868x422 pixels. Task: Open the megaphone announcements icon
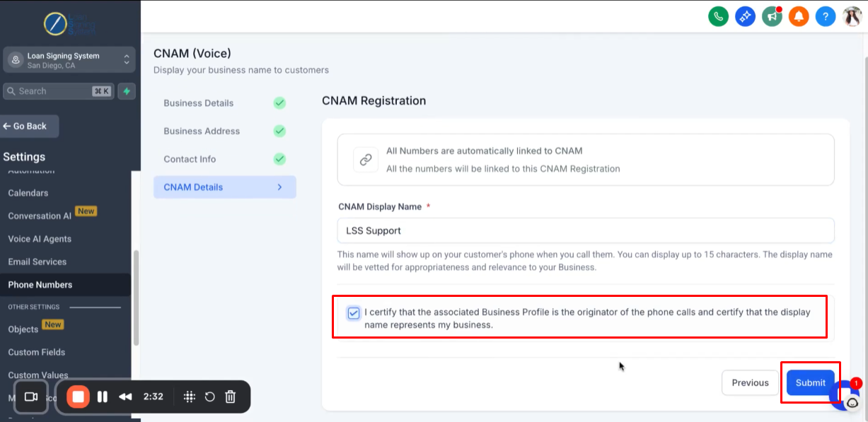(772, 16)
